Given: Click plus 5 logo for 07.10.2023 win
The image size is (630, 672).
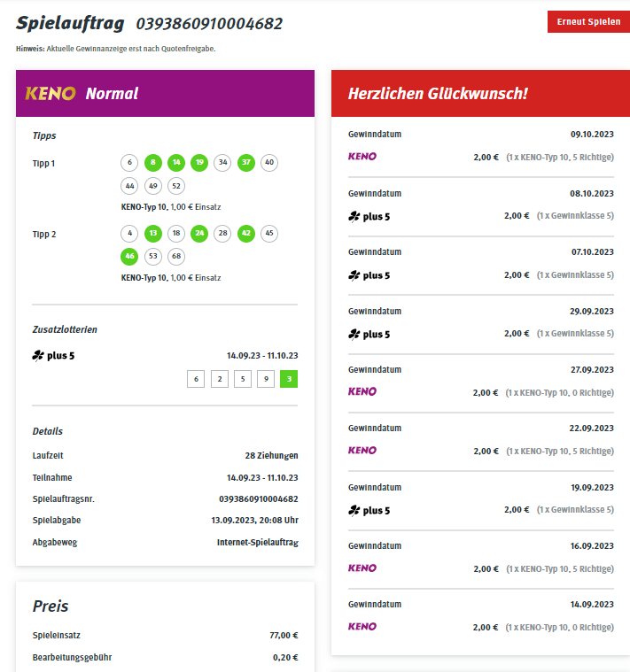Looking at the screenshot, I should click(x=369, y=275).
